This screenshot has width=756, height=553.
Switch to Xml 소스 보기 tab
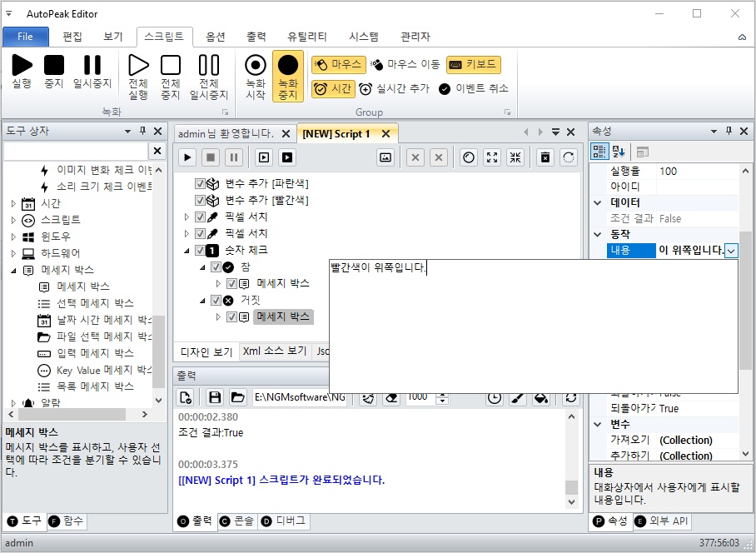click(x=275, y=351)
